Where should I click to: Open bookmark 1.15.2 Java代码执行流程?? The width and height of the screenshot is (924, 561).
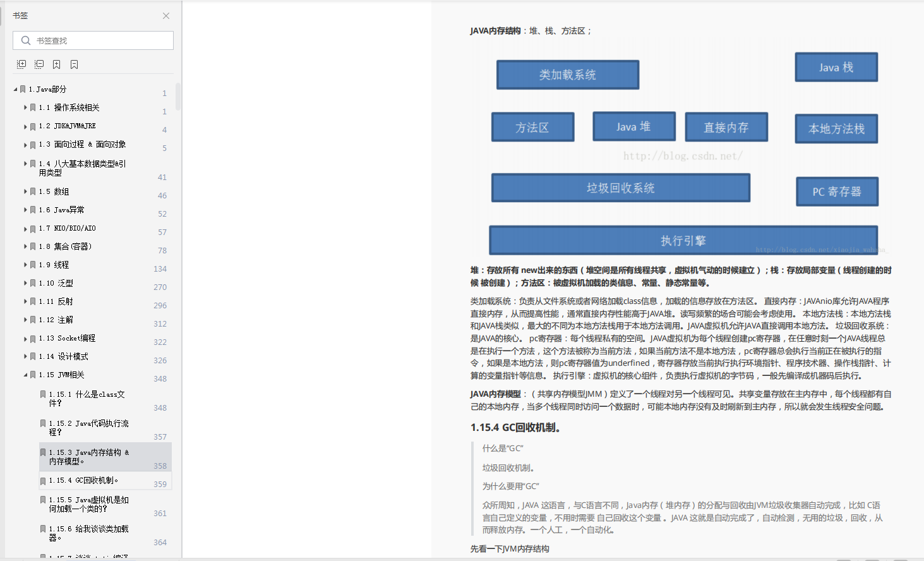pyautogui.click(x=89, y=428)
